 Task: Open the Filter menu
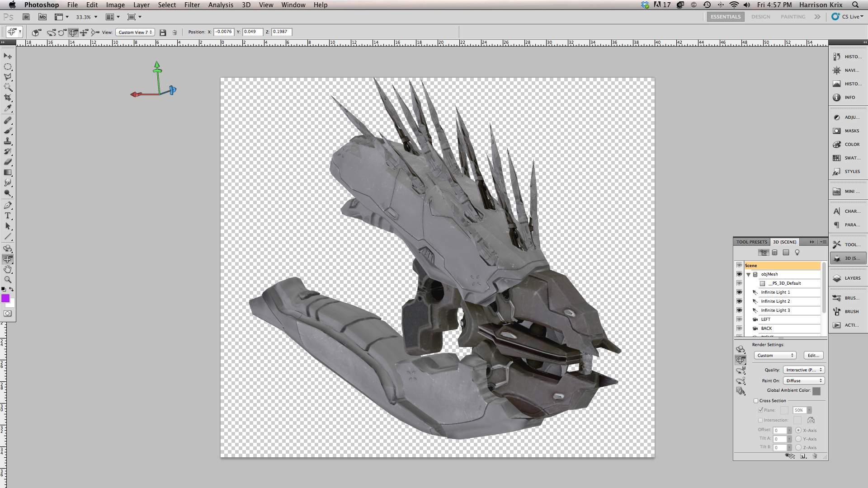(192, 5)
